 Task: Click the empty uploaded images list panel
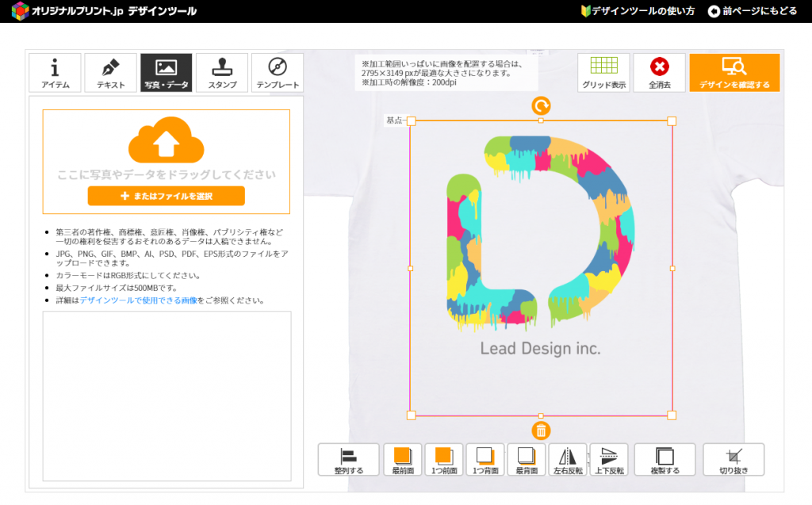167,396
